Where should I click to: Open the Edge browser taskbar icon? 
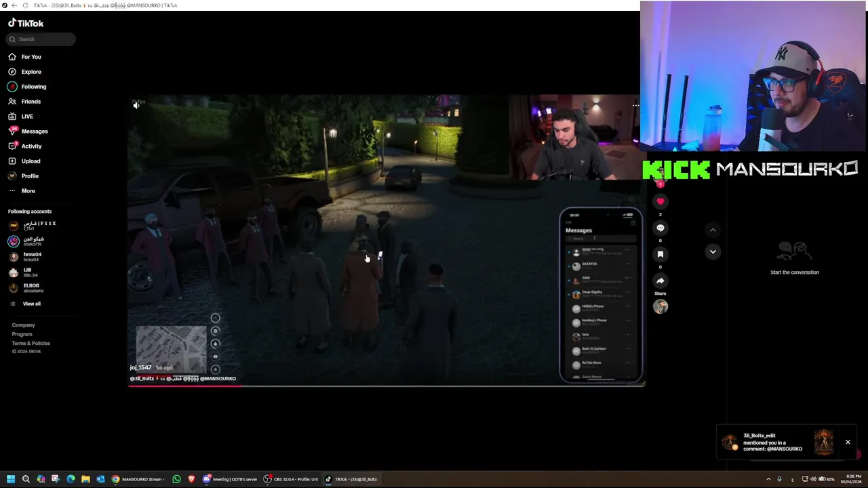[71, 479]
